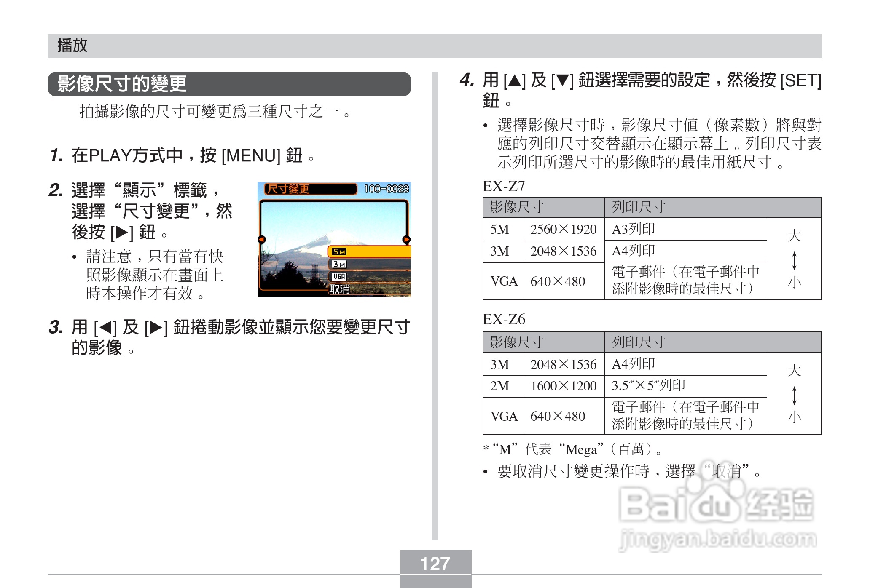The height and width of the screenshot is (588, 870).
Task: Click file number 100-0023 on camera screen
Action: [x=386, y=189]
